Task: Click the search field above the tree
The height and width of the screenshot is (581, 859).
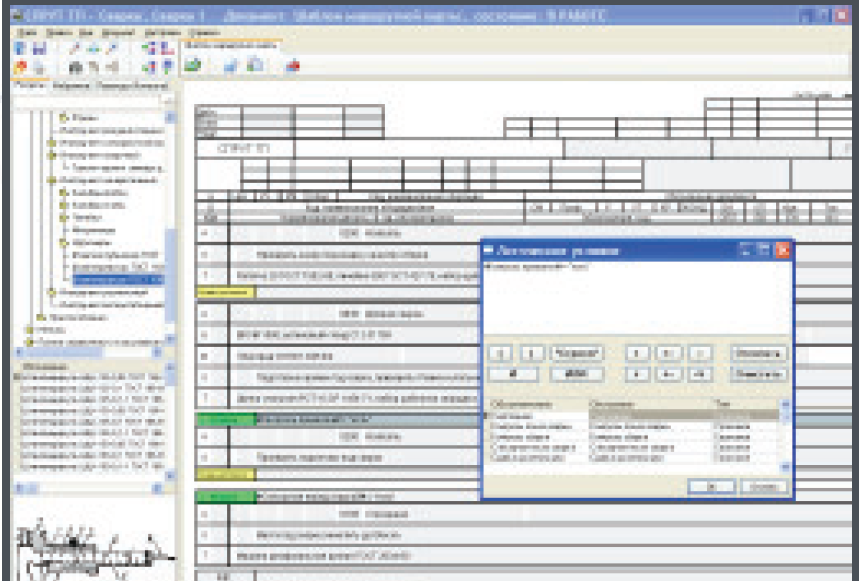Action: [x=88, y=101]
